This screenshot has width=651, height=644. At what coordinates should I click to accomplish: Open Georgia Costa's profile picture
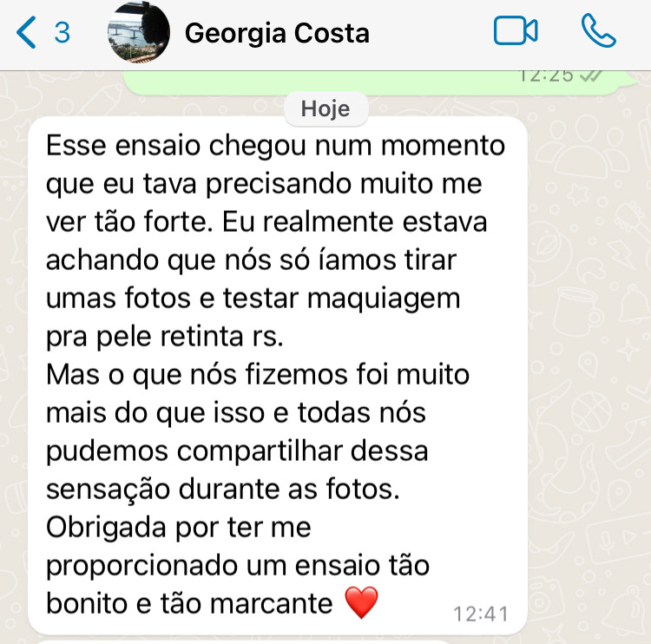[138, 31]
